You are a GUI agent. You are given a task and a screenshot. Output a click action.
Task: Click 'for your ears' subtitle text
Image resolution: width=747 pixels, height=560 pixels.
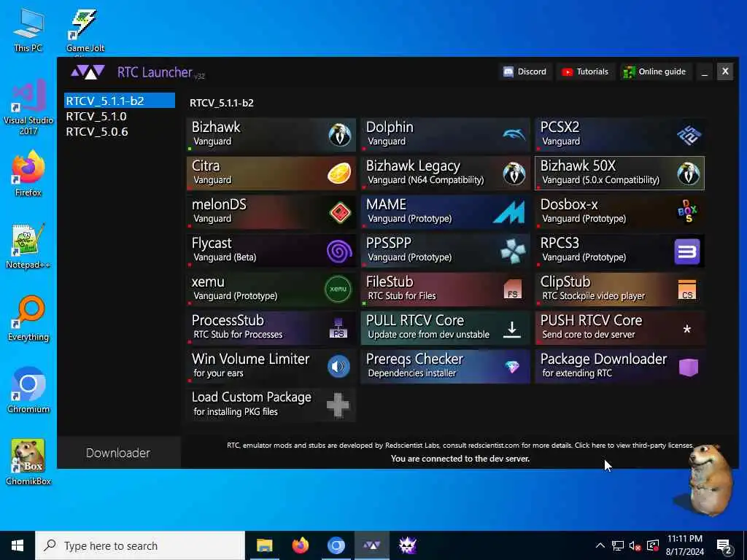[x=218, y=373]
